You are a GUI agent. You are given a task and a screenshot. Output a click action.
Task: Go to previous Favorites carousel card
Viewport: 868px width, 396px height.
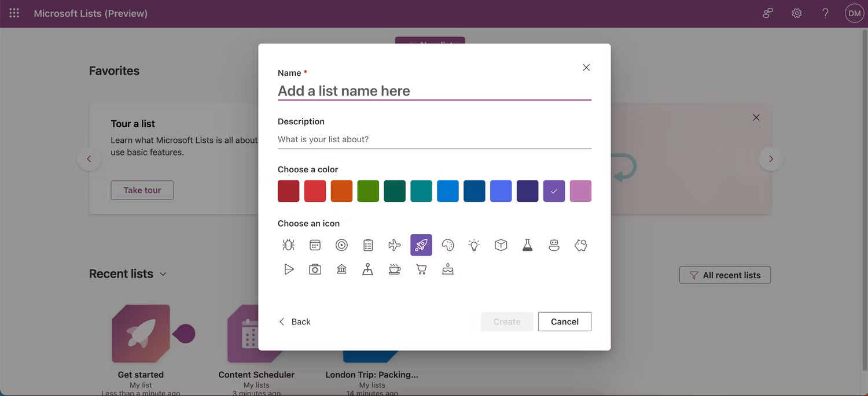click(89, 159)
